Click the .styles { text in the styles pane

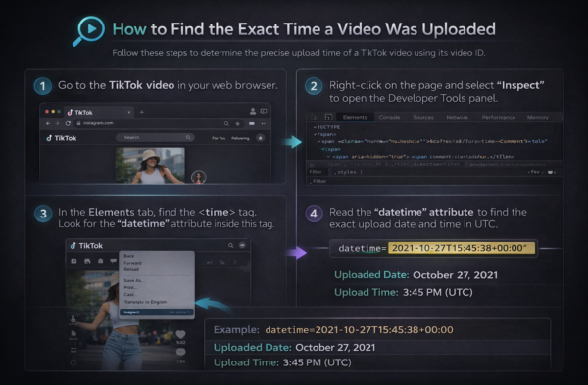tap(348, 172)
